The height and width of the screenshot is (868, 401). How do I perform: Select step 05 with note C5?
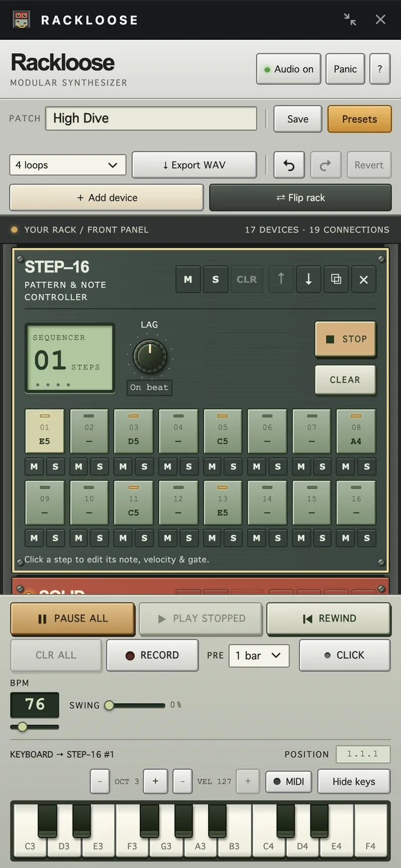(x=223, y=431)
